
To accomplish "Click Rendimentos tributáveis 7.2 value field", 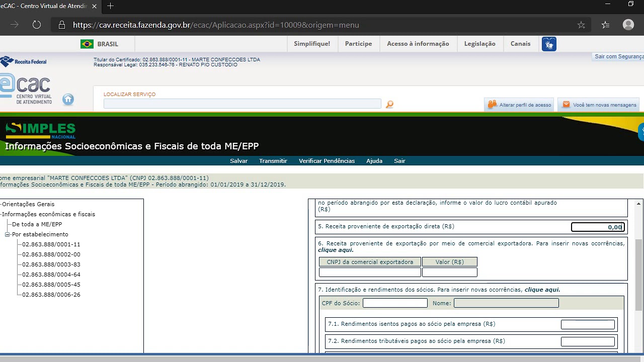I will click(x=588, y=342).
